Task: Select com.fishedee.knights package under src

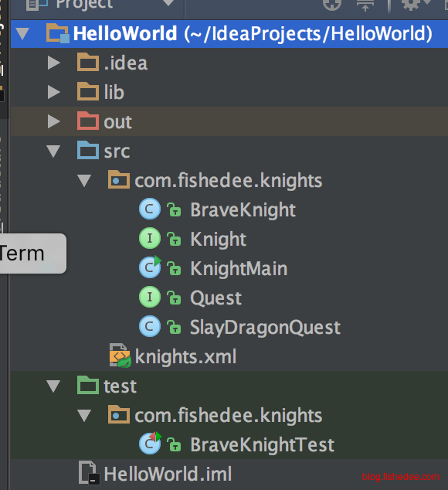Action: [229, 181]
